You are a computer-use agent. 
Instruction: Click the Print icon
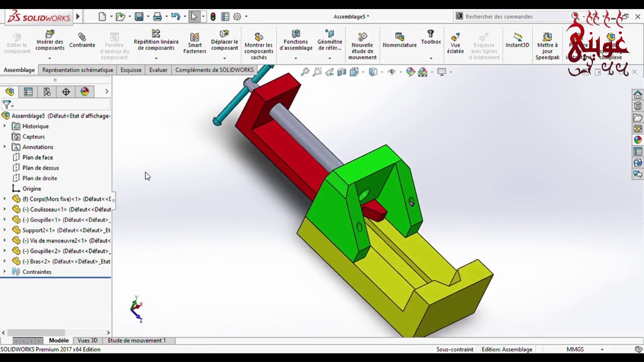[157, 17]
